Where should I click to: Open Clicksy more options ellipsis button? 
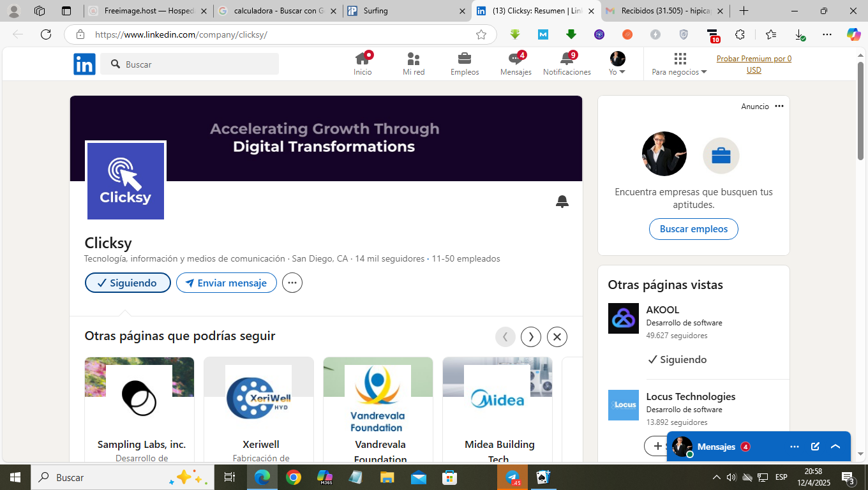(x=292, y=283)
